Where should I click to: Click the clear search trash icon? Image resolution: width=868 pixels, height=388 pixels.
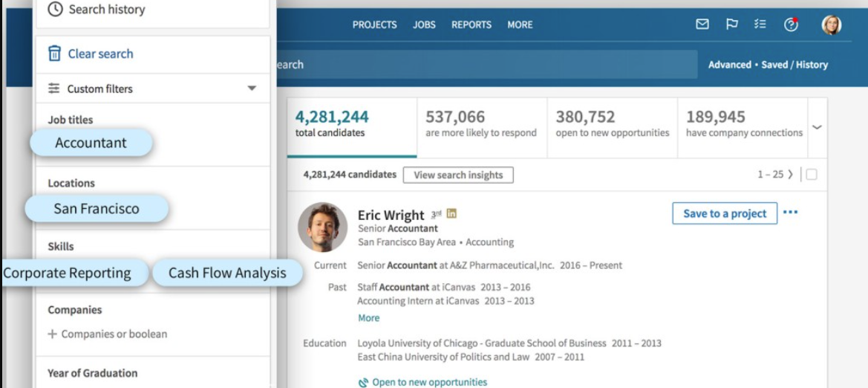tap(54, 54)
